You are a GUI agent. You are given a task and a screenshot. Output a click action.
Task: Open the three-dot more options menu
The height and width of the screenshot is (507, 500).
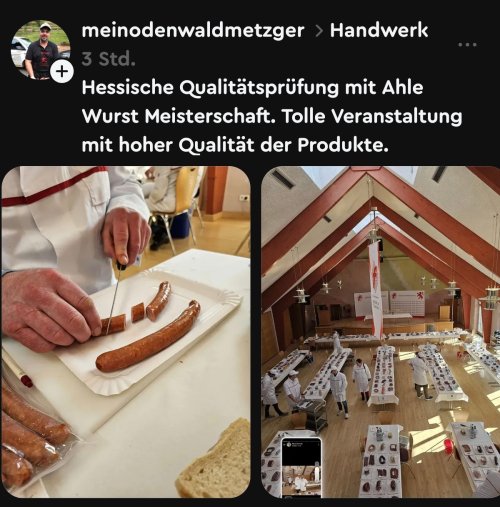coord(467,44)
